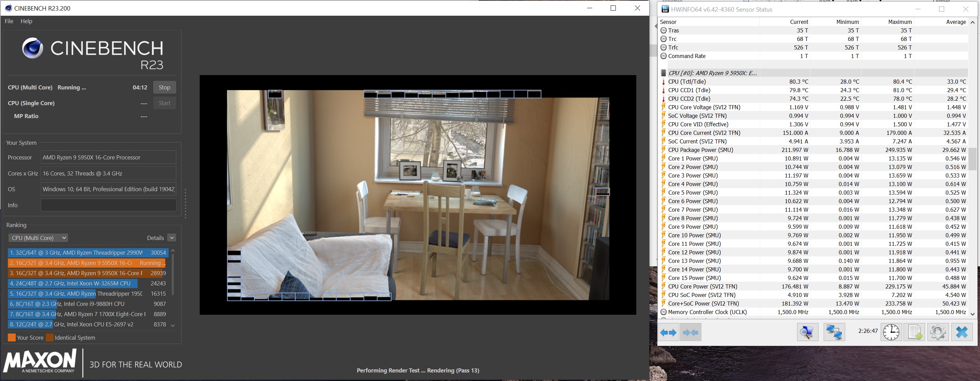Close sensors with the blue X icon

[x=962, y=332]
